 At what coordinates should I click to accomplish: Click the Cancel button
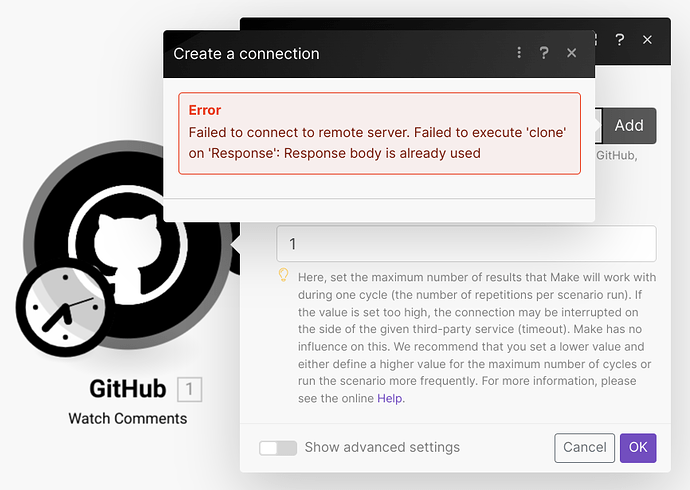[584, 448]
